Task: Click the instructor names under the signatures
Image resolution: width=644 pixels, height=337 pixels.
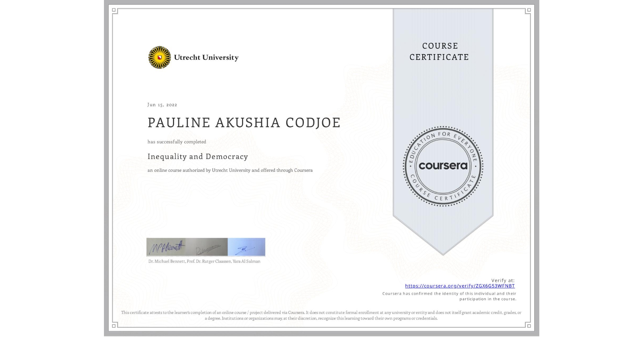Action: pos(204,261)
